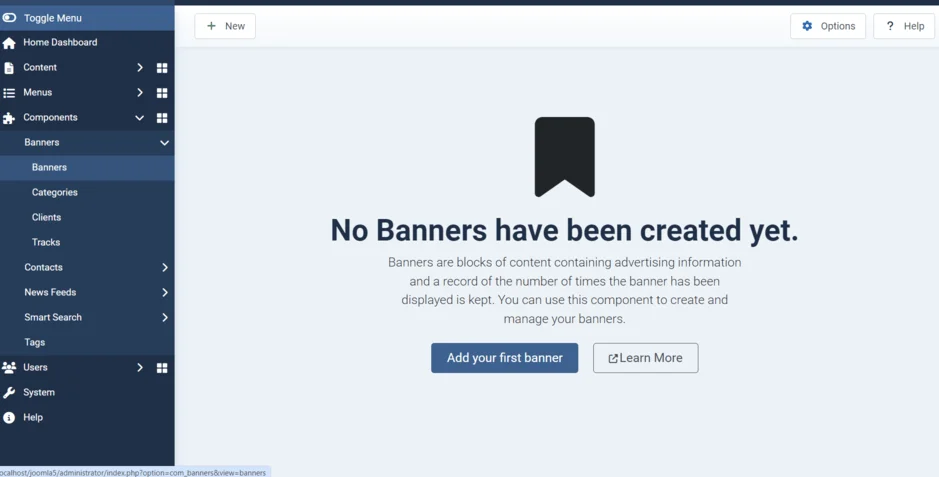Open Tracks under Banners
The height and width of the screenshot is (477, 939).
(87, 243)
